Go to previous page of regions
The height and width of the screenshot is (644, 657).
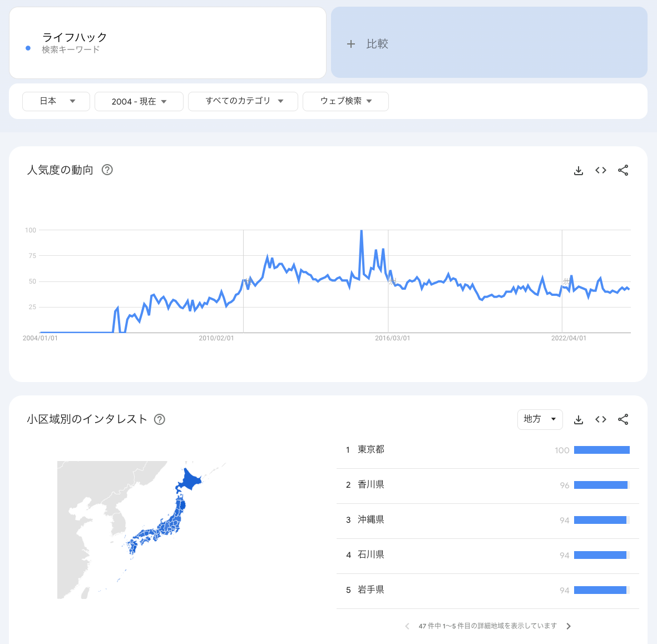[x=407, y=626]
